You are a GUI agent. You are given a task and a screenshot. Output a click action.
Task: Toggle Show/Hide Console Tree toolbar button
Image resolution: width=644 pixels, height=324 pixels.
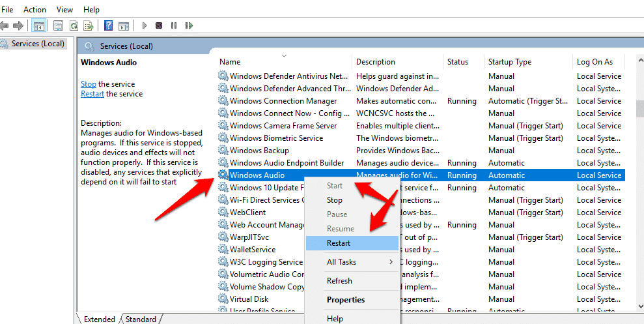(x=39, y=25)
